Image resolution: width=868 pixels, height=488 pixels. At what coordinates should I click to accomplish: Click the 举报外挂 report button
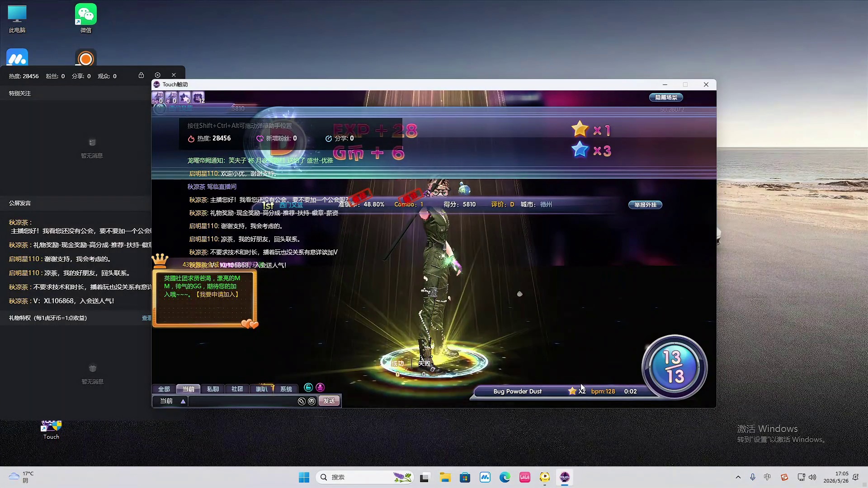645,205
